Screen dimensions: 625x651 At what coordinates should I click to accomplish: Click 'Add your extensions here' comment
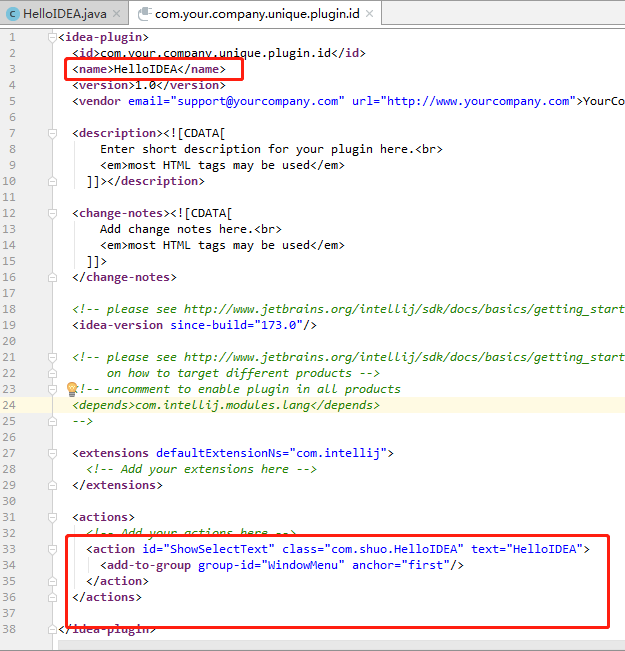pos(205,469)
